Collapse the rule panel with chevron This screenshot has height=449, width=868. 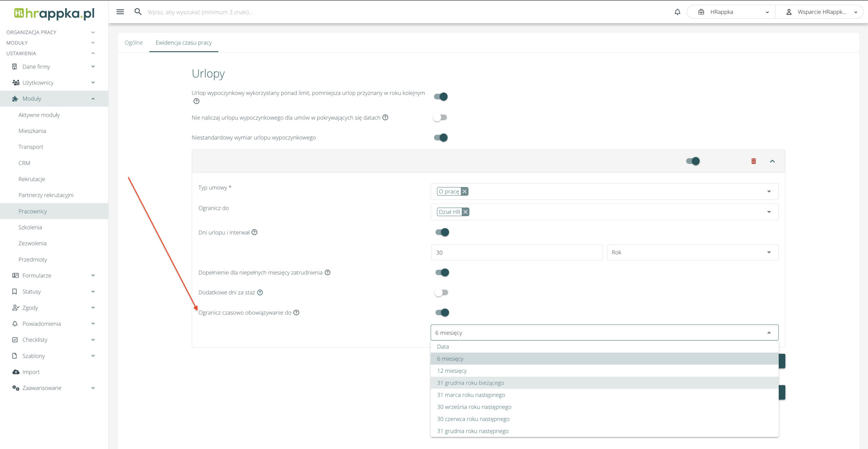[772, 161]
